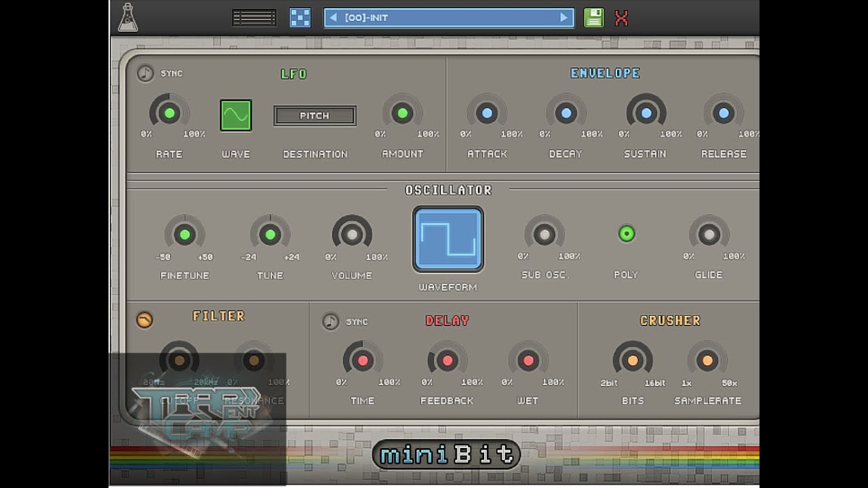Click the low-pass filter curve icon

point(144,321)
